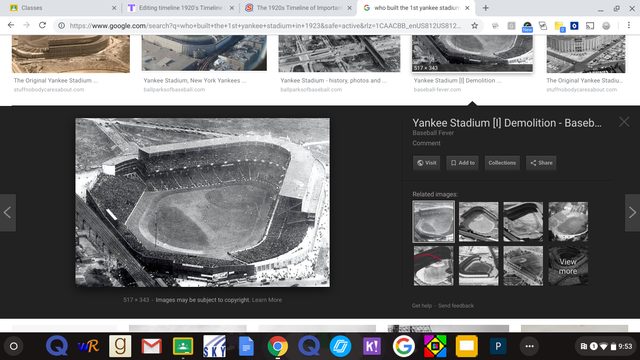This screenshot has height=360, width=640.
Task: Open the colorful diamond app on shelf
Action: tap(435, 346)
